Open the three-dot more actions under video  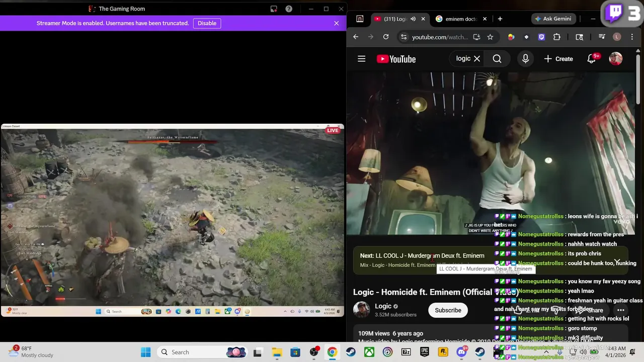621,310
